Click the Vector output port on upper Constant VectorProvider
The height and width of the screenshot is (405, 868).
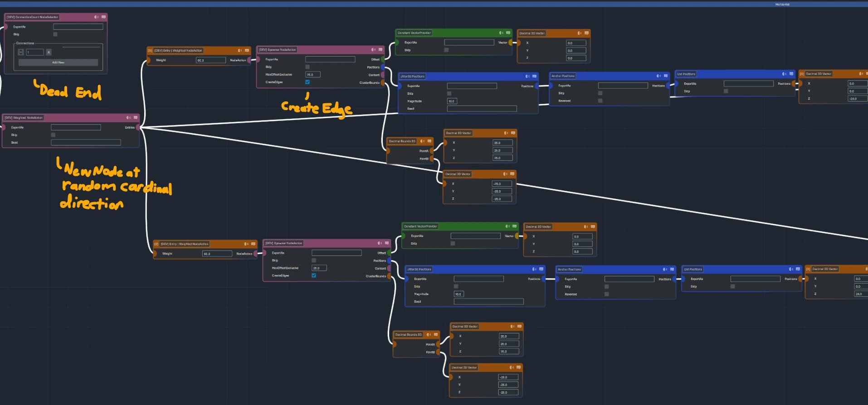[x=511, y=43]
